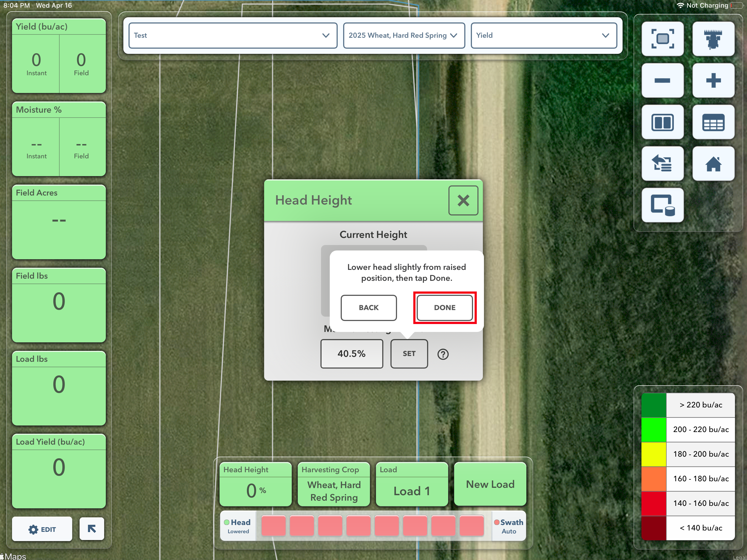Tap the Moisture % data tile
This screenshot has height=560, width=747.
(x=59, y=139)
